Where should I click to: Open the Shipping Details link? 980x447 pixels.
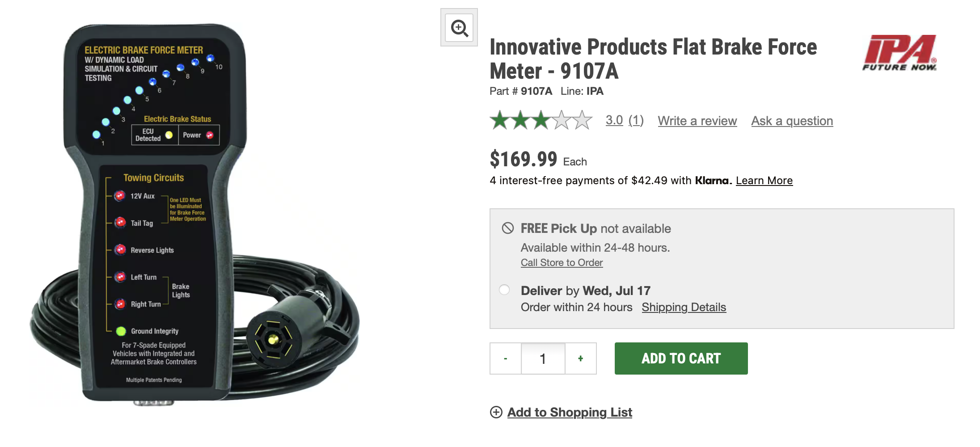tap(684, 308)
